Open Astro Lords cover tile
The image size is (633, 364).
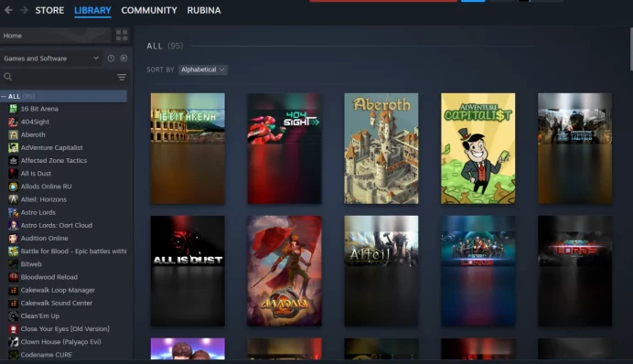478,271
